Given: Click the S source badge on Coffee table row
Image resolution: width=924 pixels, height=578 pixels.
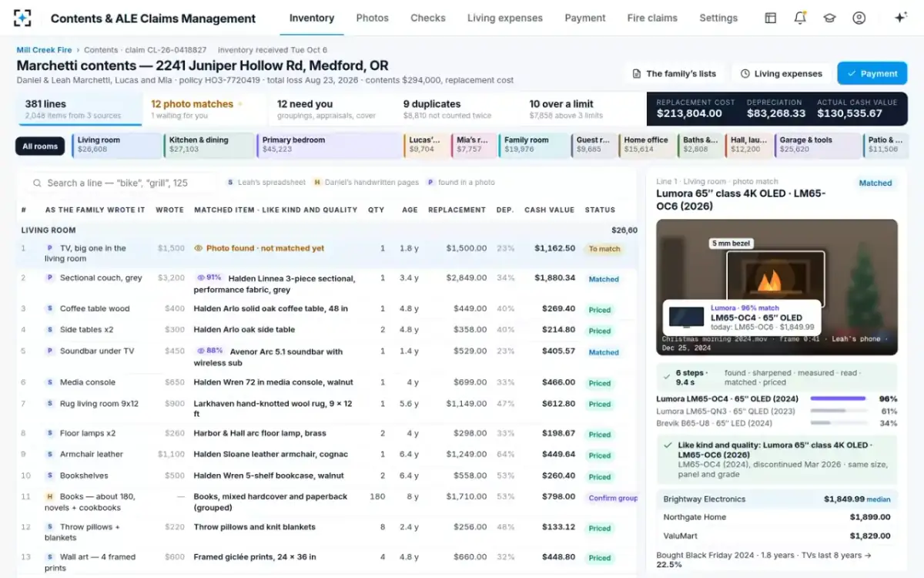Looking at the screenshot, I should pyautogui.click(x=49, y=308).
